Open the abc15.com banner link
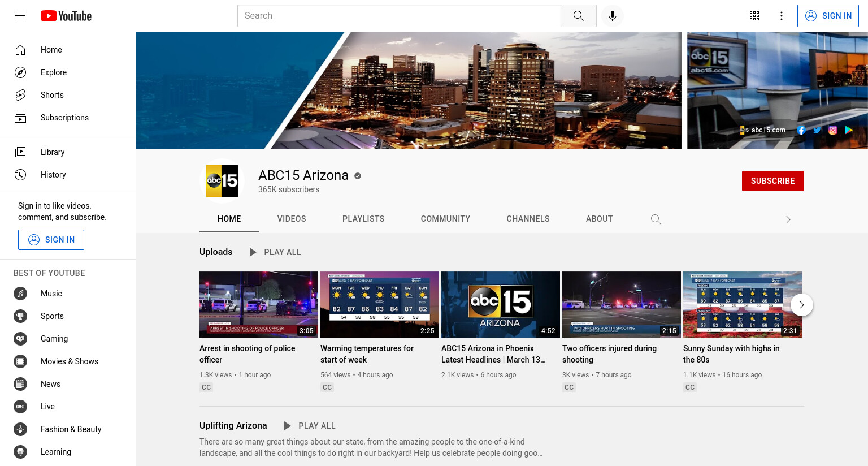 pos(763,130)
